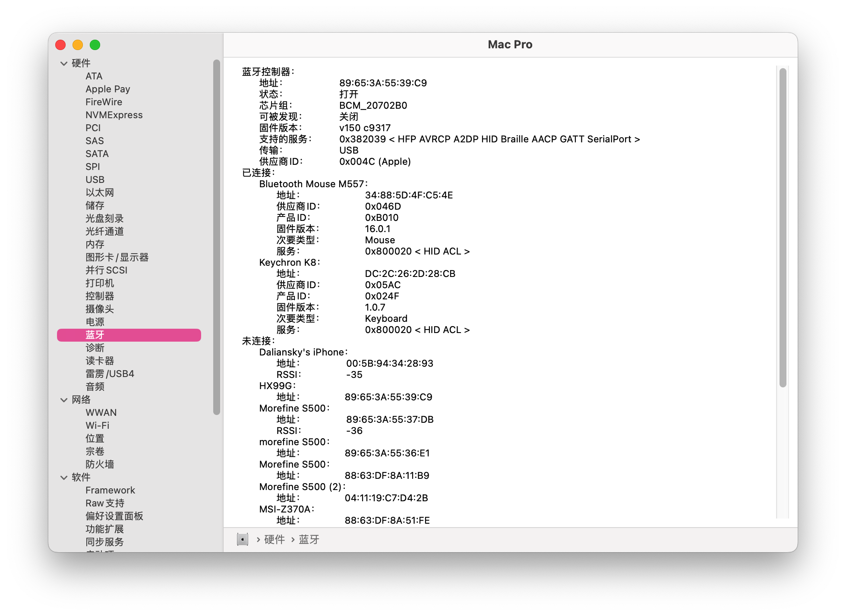
Task: Click 硬件 in the bottom path bar
Action: coord(275,539)
